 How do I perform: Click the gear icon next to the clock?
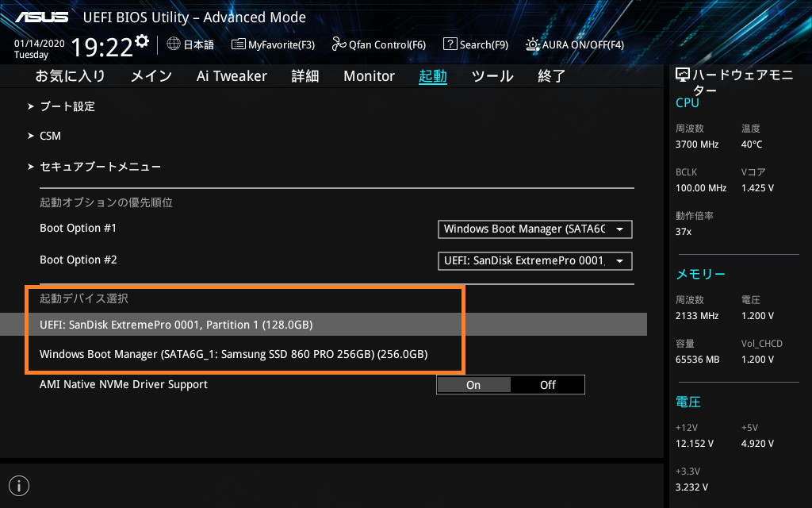click(x=142, y=41)
